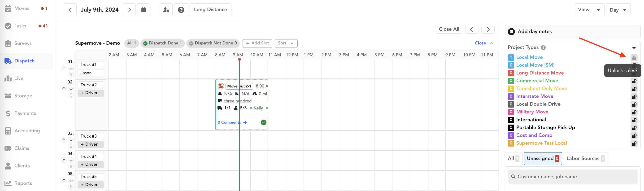This screenshot has height=191, width=644.
Task: Toggle sales lock for Military Move
Action: coord(634,112)
